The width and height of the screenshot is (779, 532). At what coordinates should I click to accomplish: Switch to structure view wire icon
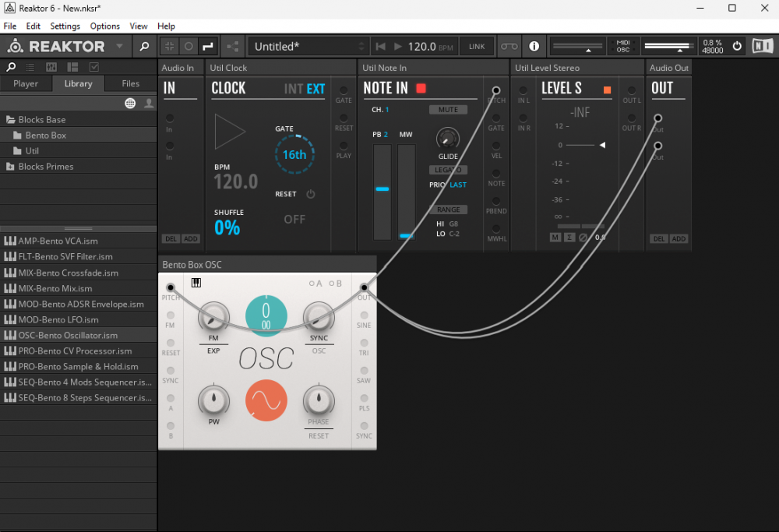coord(208,47)
